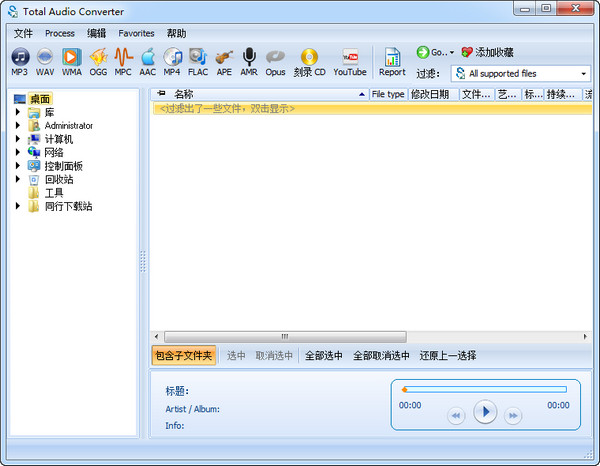Click 添加收藏 to add favorite

pos(488,52)
